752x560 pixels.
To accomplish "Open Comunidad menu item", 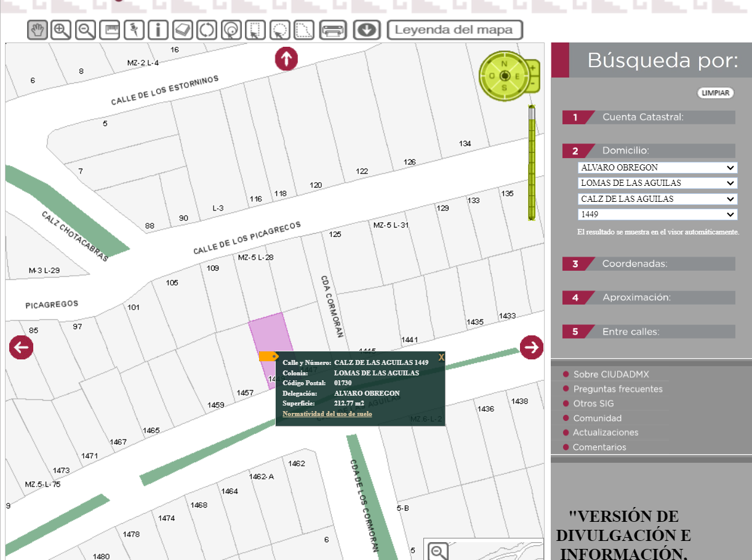I will pos(598,418).
